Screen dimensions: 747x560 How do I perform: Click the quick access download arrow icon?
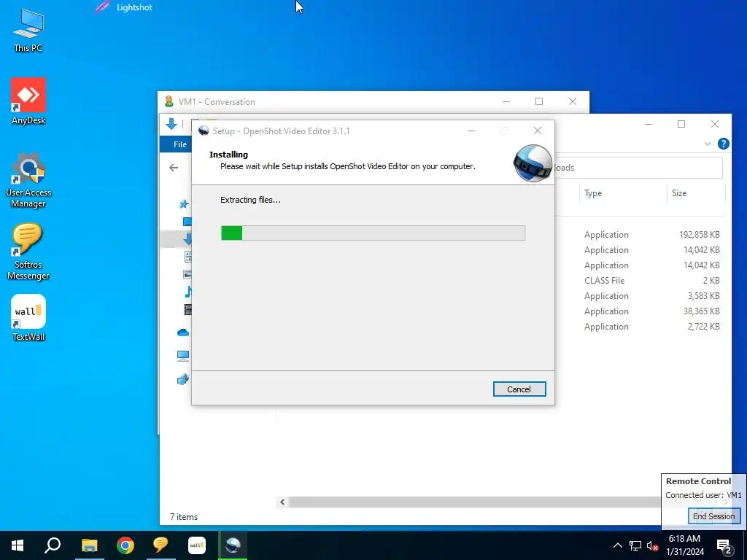pos(171,124)
